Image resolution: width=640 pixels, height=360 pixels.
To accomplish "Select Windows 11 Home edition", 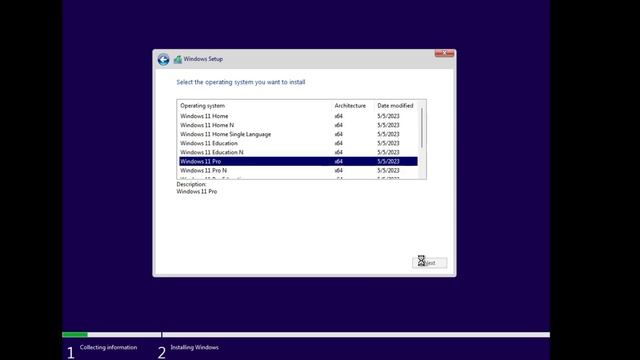I will [x=298, y=116].
